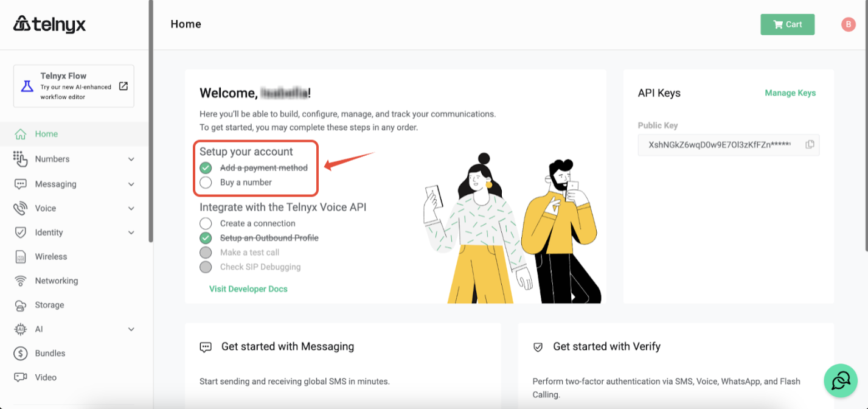Viewport: 868px width, 409px height.
Task: Click Get started with Verify heading
Action: (x=606, y=346)
